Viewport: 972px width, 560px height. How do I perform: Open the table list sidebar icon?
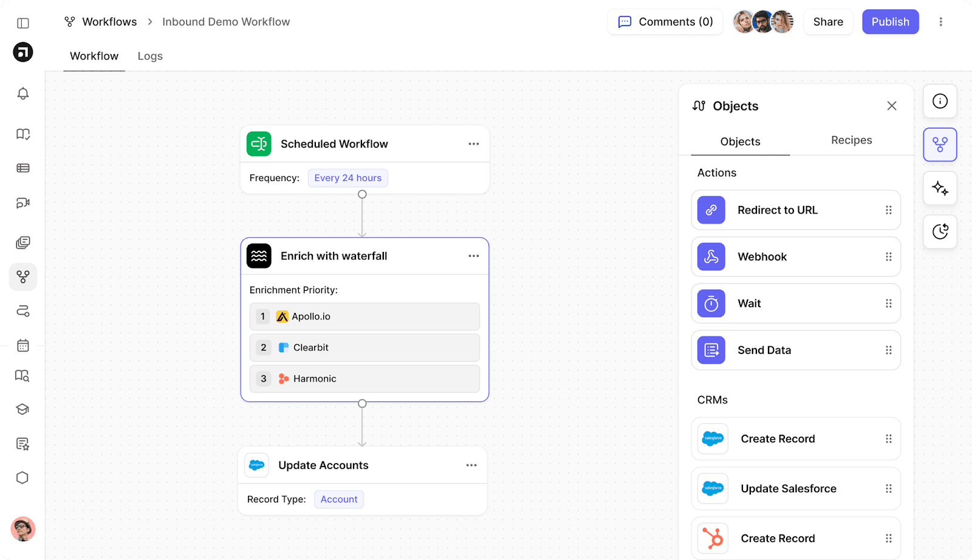pyautogui.click(x=23, y=168)
